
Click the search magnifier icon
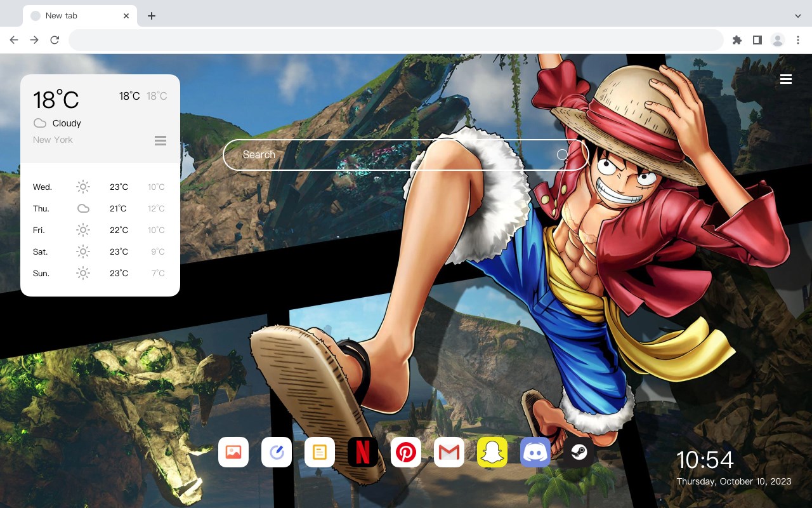(562, 155)
